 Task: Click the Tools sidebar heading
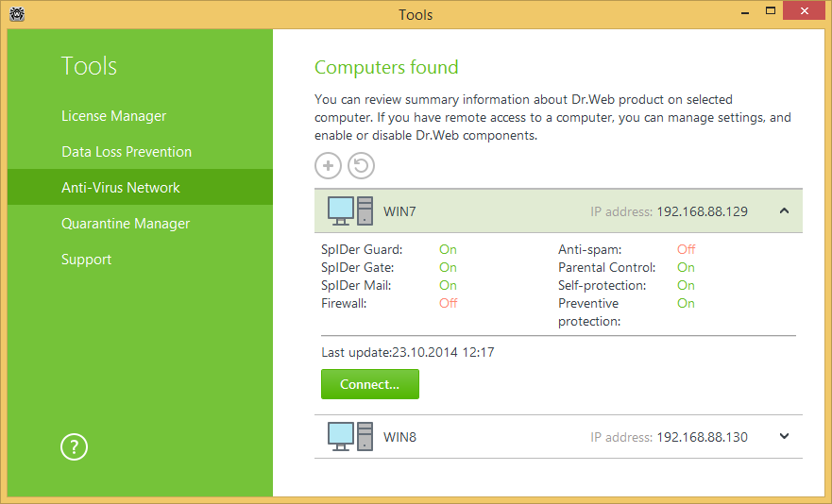coord(89,66)
